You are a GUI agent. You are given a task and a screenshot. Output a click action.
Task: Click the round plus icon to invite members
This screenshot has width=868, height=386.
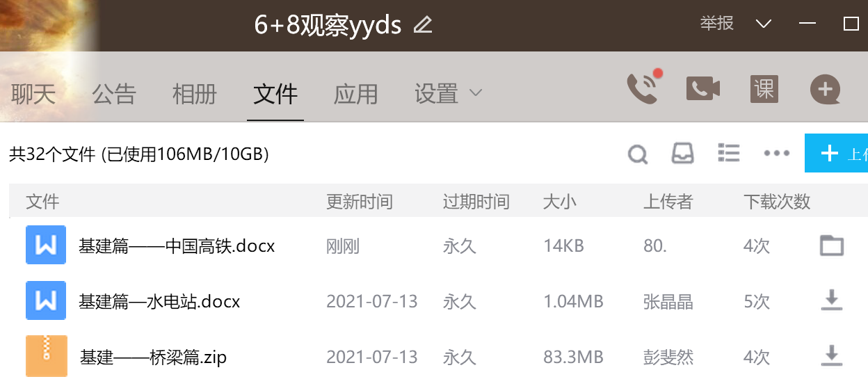click(825, 89)
